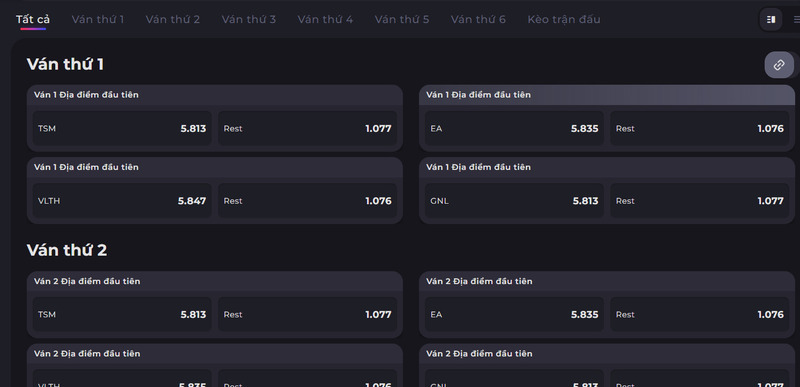This screenshot has width=800, height=387.
Task: Bet on TSM at 5.813 in Ván 1
Action: click(x=122, y=128)
